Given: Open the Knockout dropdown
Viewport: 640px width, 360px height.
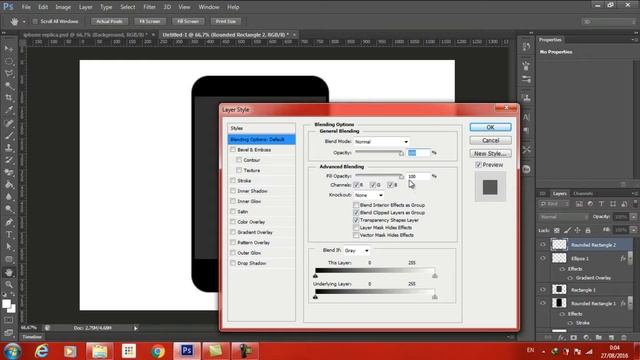Looking at the screenshot, I should coord(369,195).
